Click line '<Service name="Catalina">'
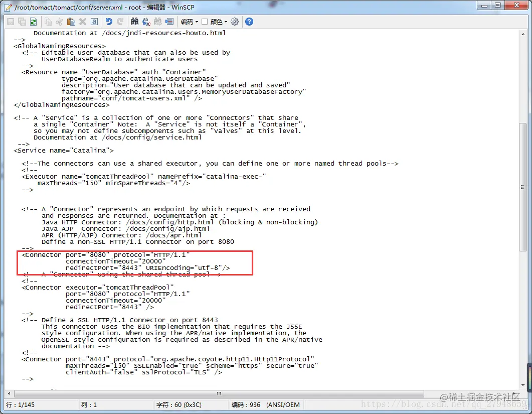 coord(64,151)
